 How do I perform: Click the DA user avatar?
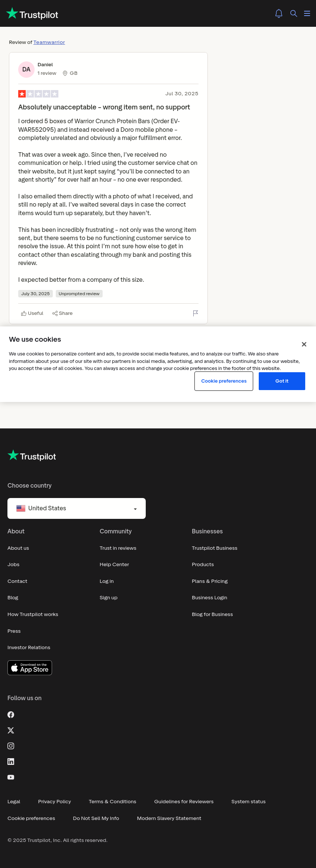26,70
